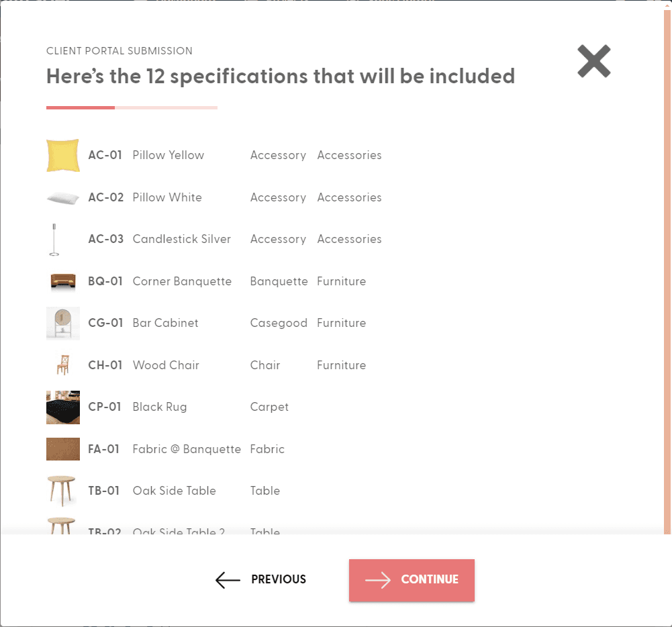Click the Bar Cabinet product image
Image resolution: width=672 pixels, height=627 pixels.
point(62,323)
